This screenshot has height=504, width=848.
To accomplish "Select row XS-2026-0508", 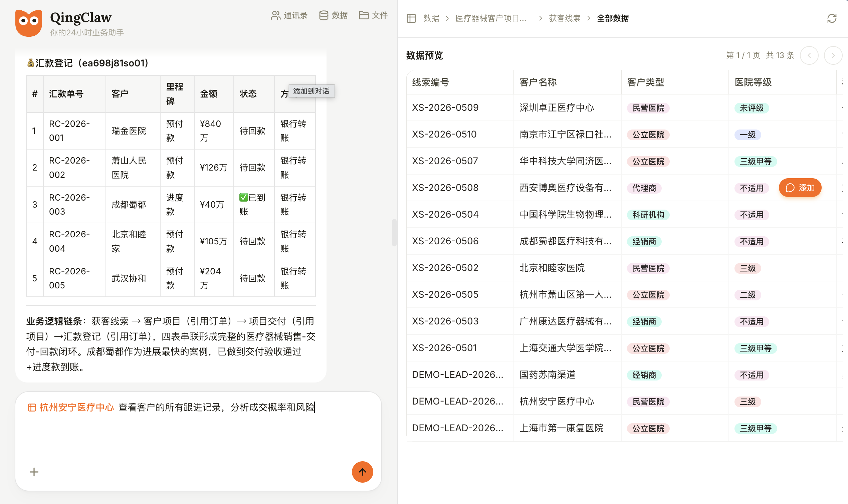I will (x=624, y=188).
